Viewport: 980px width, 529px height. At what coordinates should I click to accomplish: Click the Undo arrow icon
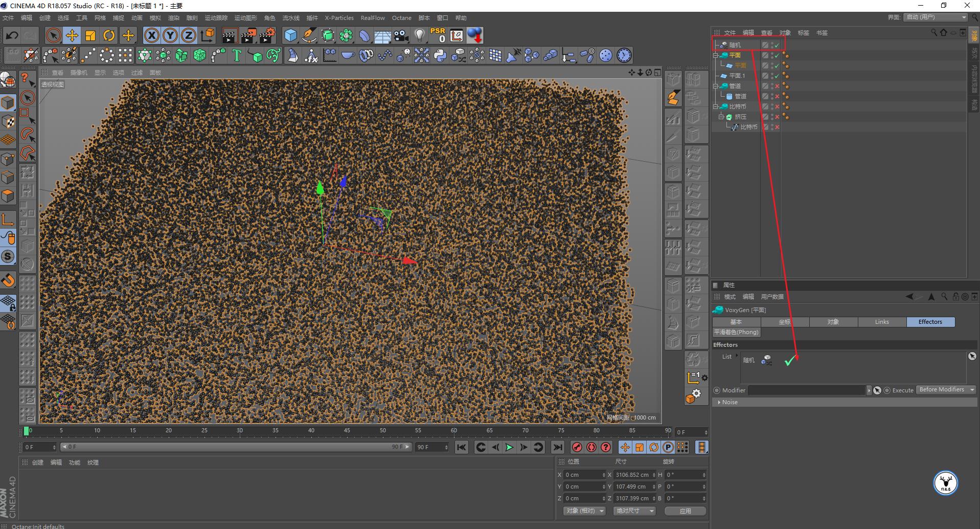[12, 35]
